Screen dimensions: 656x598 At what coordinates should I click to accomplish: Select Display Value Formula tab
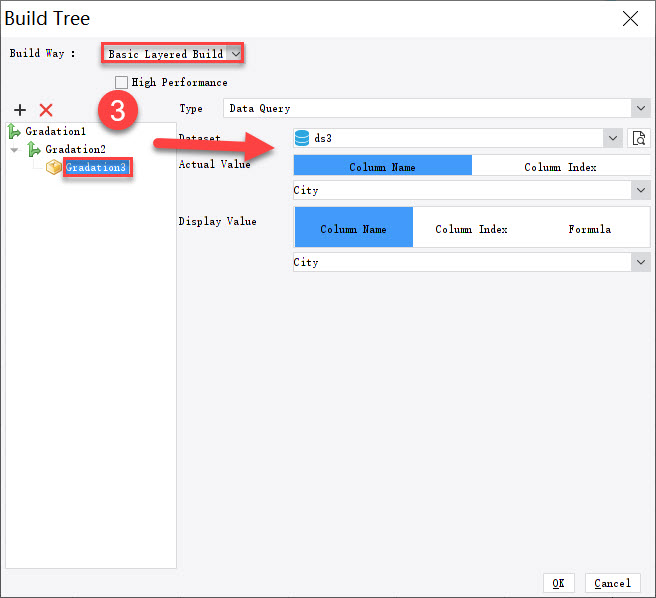pos(590,227)
